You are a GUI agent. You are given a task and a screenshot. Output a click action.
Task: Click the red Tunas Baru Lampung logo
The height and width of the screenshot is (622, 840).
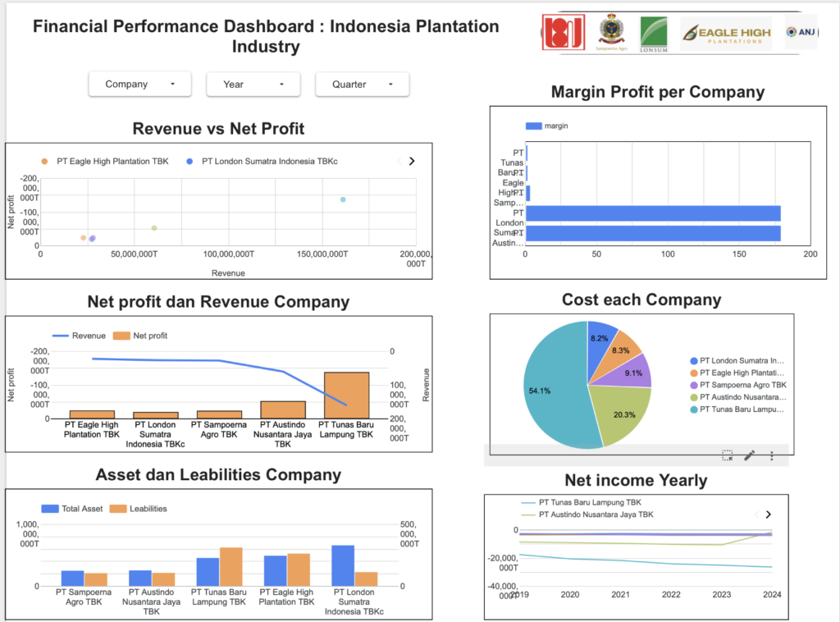pyautogui.click(x=564, y=33)
